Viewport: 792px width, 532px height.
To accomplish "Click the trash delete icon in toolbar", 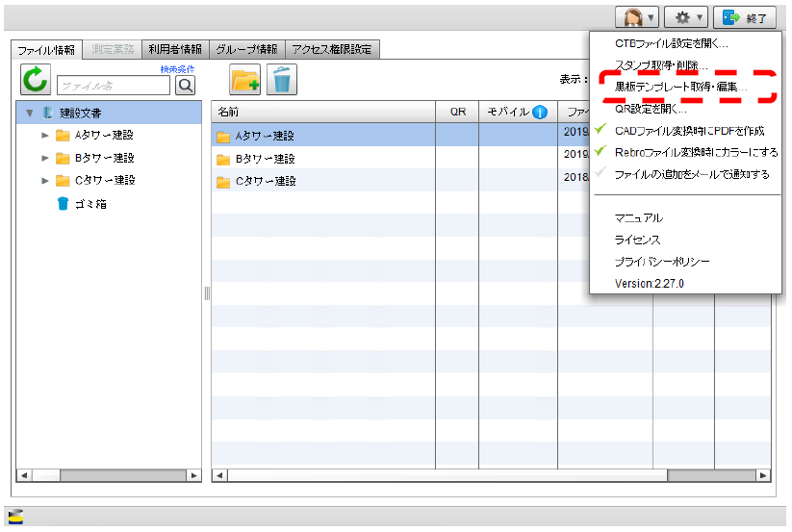I will (x=281, y=80).
